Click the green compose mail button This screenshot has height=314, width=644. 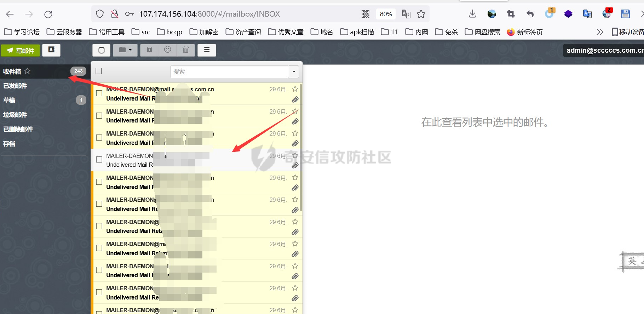(20, 50)
